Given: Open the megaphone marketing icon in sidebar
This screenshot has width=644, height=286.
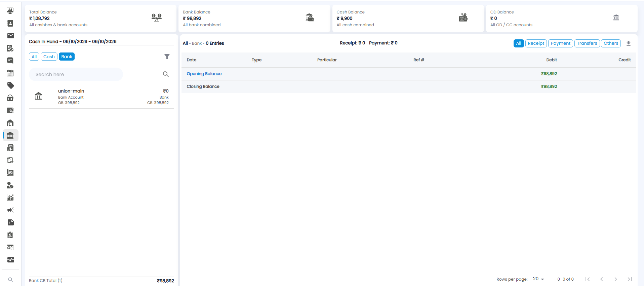Looking at the screenshot, I should click(10, 210).
